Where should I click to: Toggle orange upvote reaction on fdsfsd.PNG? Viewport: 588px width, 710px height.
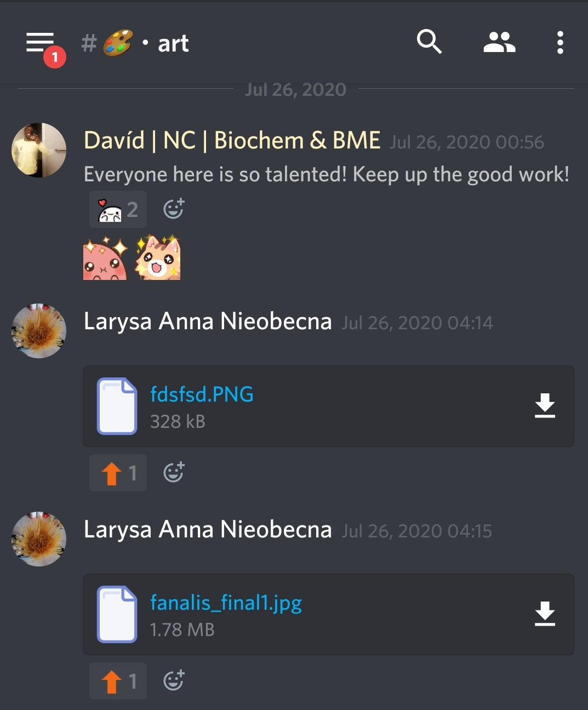coord(118,473)
